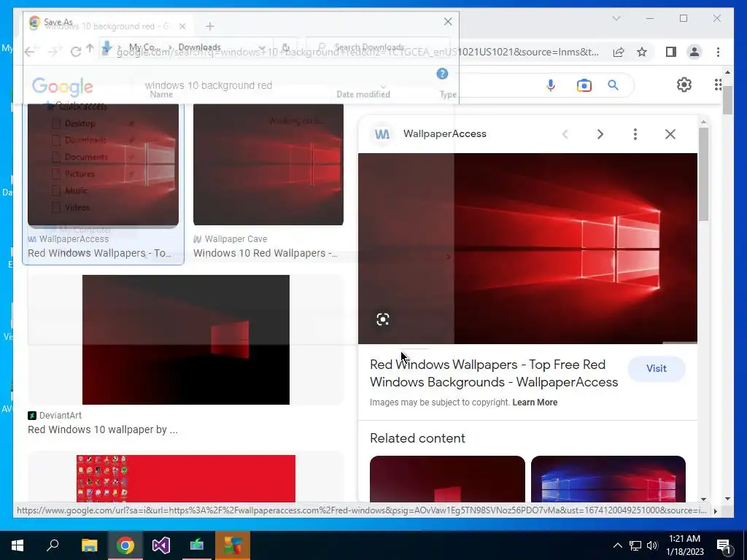Select the DeviantArt red wallpaper result
The width and height of the screenshot is (747, 560).
click(x=186, y=340)
